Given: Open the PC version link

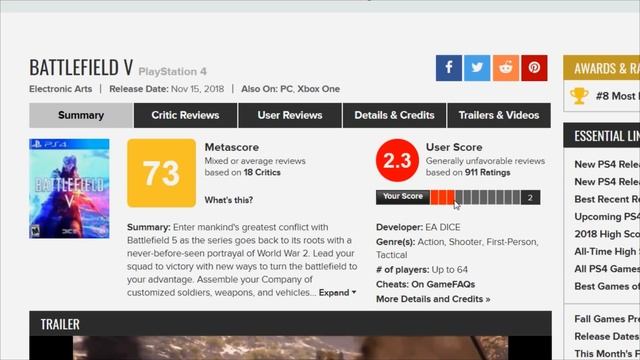Looking at the screenshot, I should click(x=286, y=89).
